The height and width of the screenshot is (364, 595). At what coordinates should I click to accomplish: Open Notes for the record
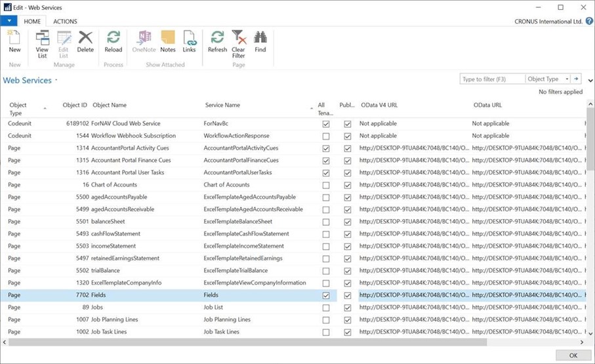click(x=168, y=41)
